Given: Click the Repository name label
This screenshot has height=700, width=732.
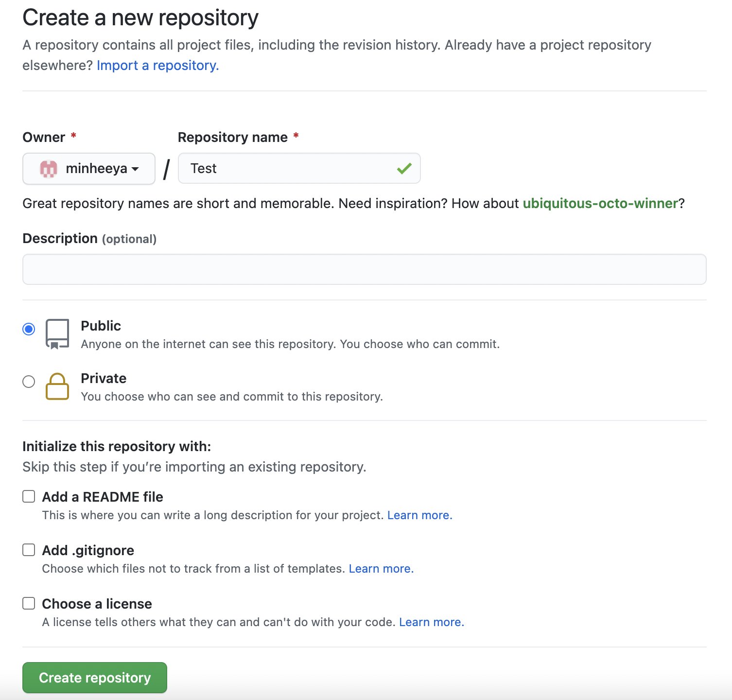Looking at the screenshot, I should 233,137.
